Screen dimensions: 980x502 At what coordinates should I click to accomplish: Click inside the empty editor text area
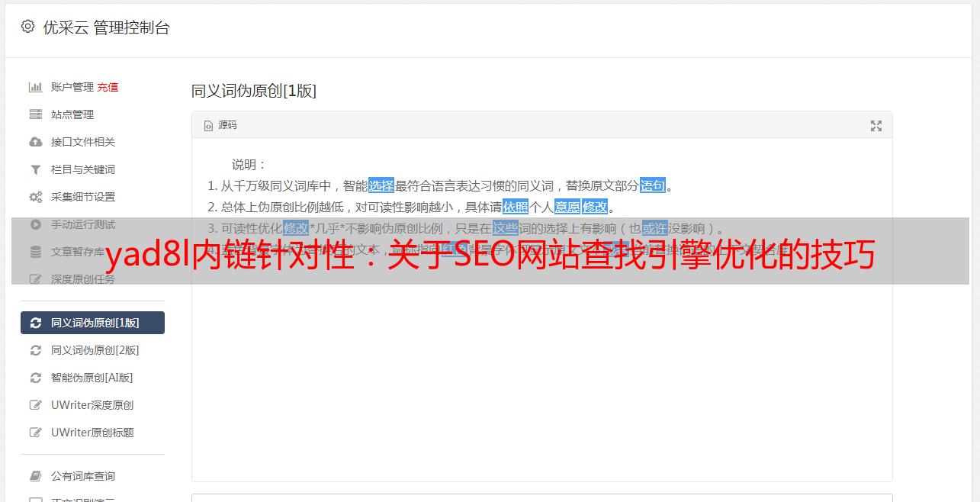(x=541, y=381)
